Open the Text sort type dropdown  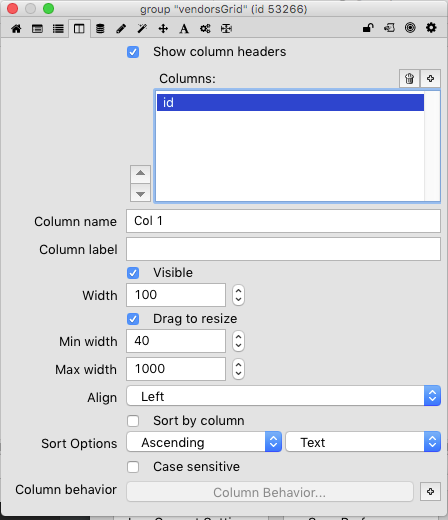pyautogui.click(x=363, y=442)
